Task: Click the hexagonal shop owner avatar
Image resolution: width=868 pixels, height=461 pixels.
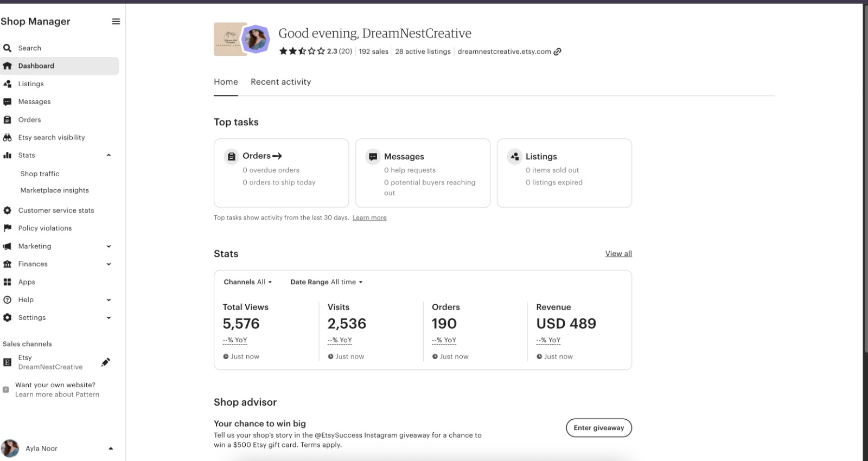Action: click(x=256, y=39)
